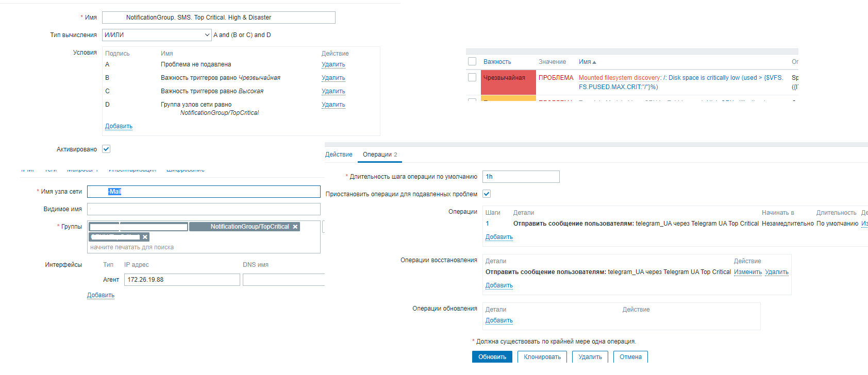Remove the NotificationGroup/TopCritical group tag
Viewport: 868px width, 375px height.
tap(295, 227)
